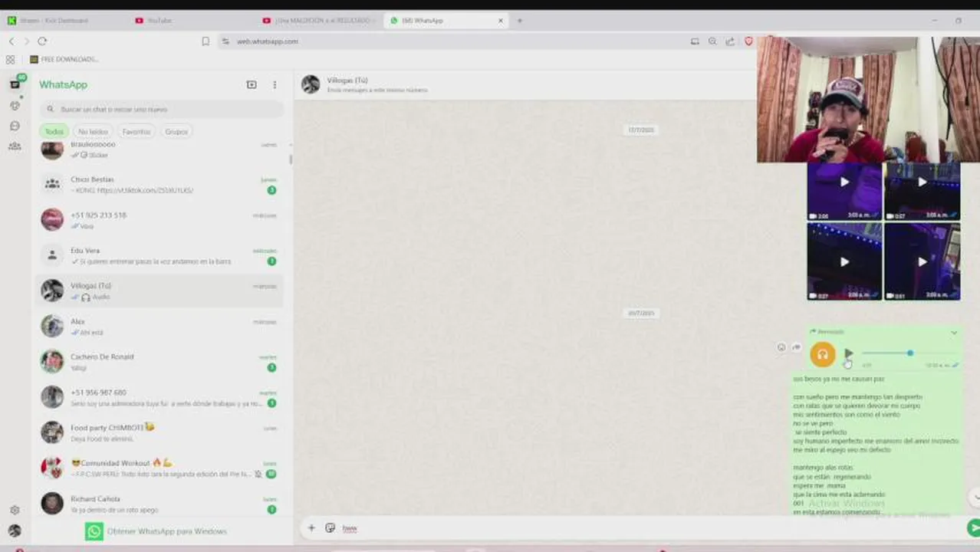Image resolution: width=980 pixels, height=552 pixels.
Task: Open the Alex chat
Action: coord(159,327)
